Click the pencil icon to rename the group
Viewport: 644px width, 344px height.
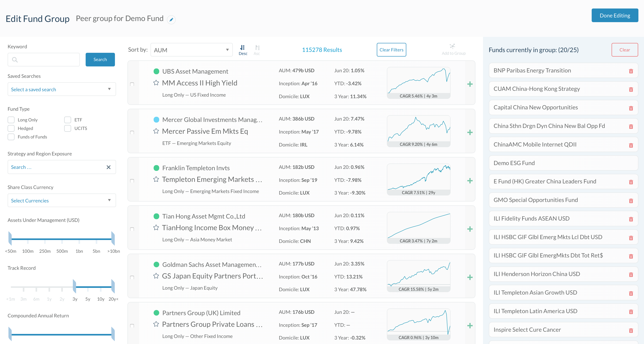coord(171,19)
